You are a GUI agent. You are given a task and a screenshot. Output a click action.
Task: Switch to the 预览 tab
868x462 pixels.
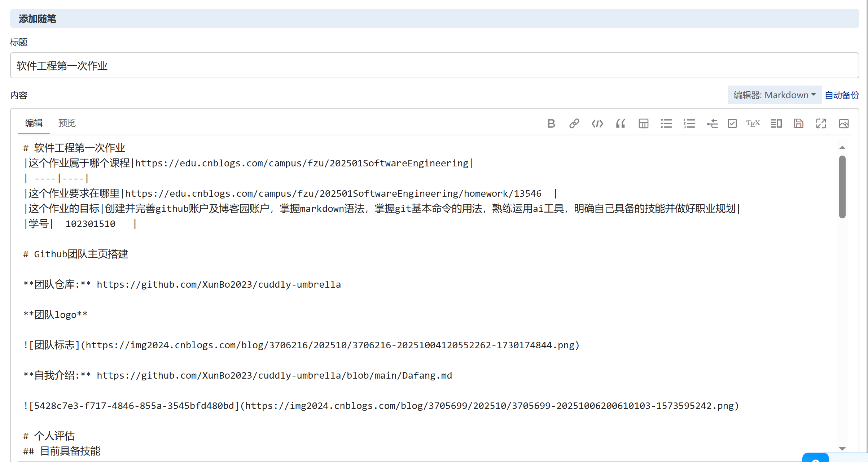(x=67, y=123)
